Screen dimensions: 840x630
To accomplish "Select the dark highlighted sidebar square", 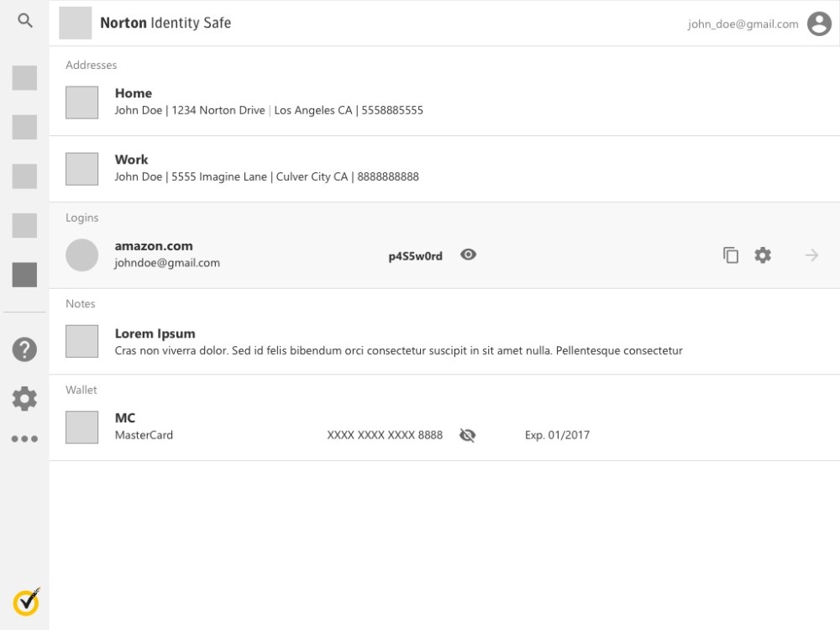I will (24, 275).
